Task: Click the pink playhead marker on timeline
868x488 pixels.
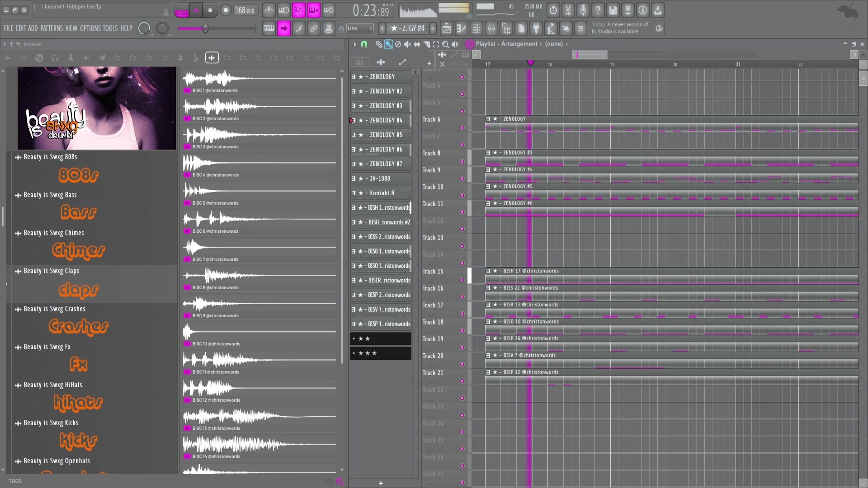Action: 530,63
